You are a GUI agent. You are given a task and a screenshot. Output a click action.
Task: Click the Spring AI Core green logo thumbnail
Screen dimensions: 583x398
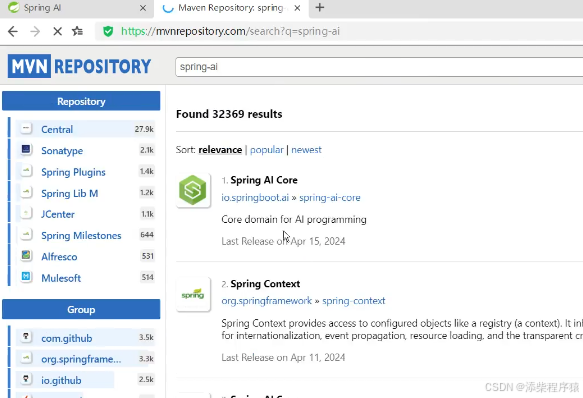[x=193, y=190]
